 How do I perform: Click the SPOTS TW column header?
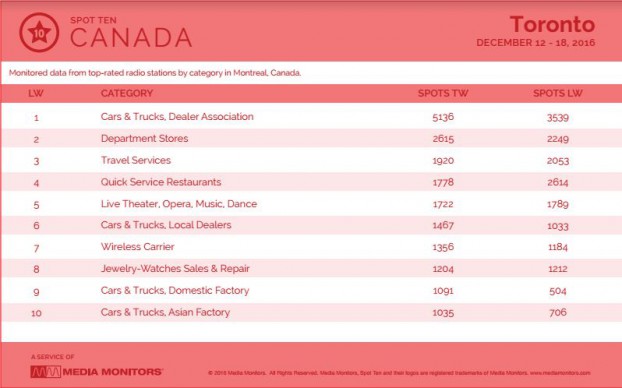click(443, 94)
